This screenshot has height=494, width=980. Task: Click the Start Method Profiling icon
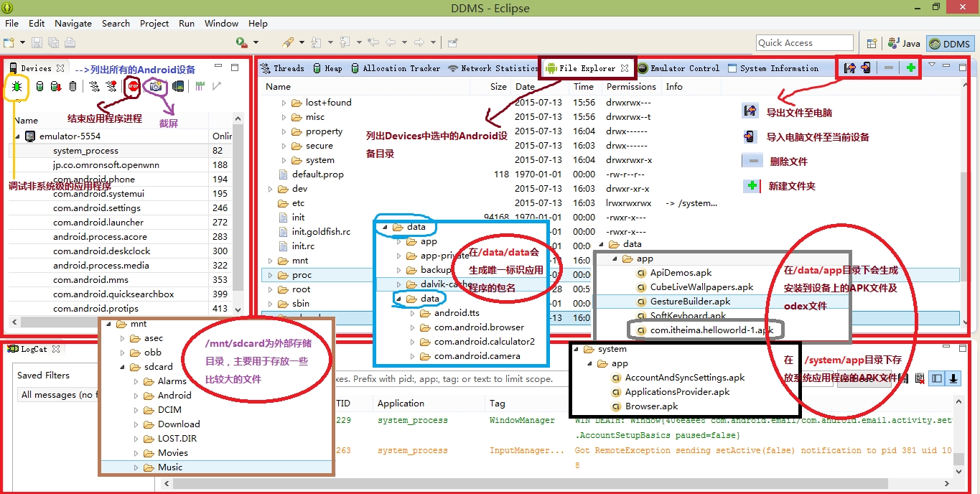coord(111,87)
